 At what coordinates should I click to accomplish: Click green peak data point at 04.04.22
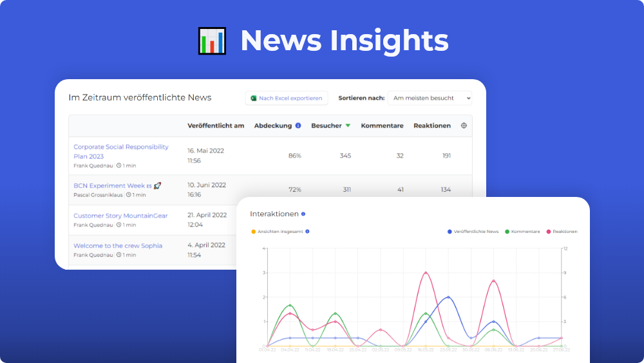(290, 306)
